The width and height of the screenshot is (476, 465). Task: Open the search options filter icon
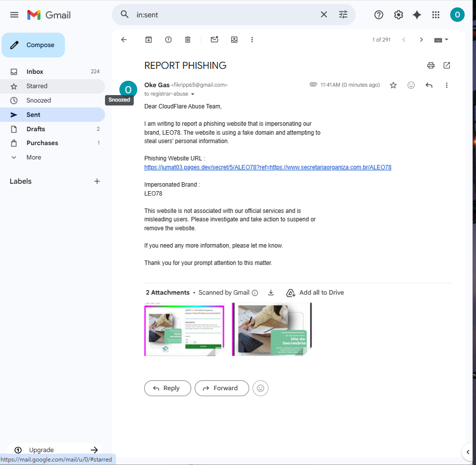(343, 14)
